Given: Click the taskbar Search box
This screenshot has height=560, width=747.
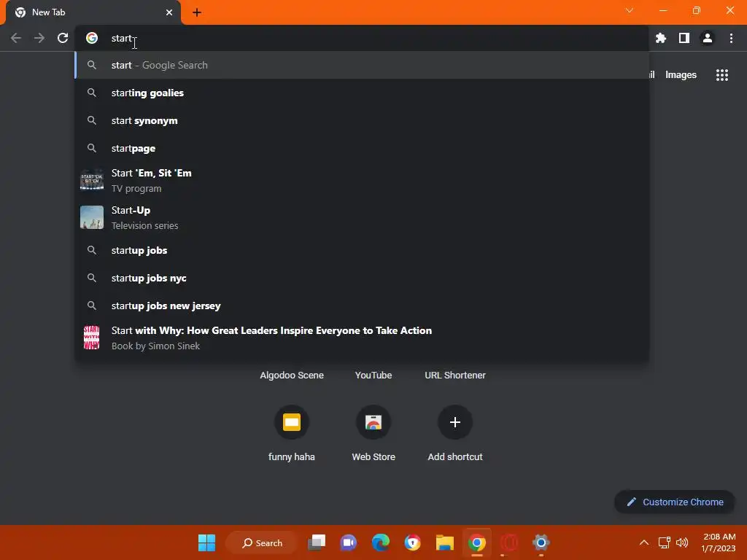Looking at the screenshot, I should [x=262, y=542].
